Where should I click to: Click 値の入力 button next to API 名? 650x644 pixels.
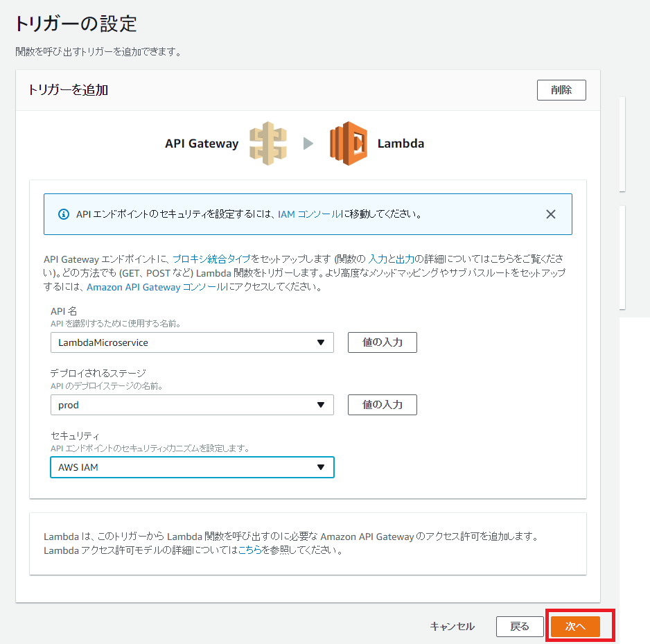[383, 342]
